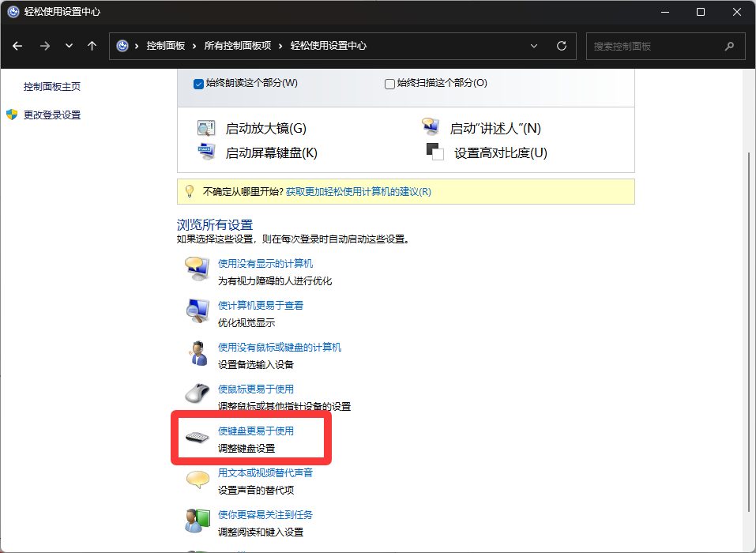Click the magnifier icon beside 启动放大镜

[x=206, y=128]
